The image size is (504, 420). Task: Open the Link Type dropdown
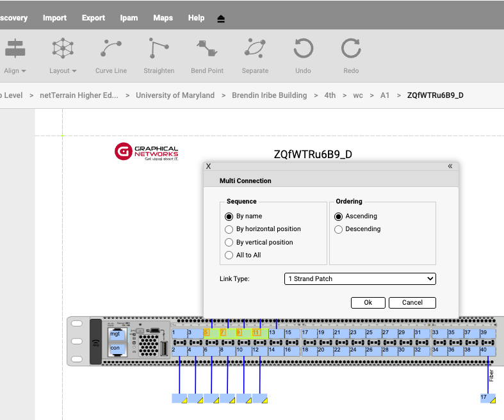360,279
